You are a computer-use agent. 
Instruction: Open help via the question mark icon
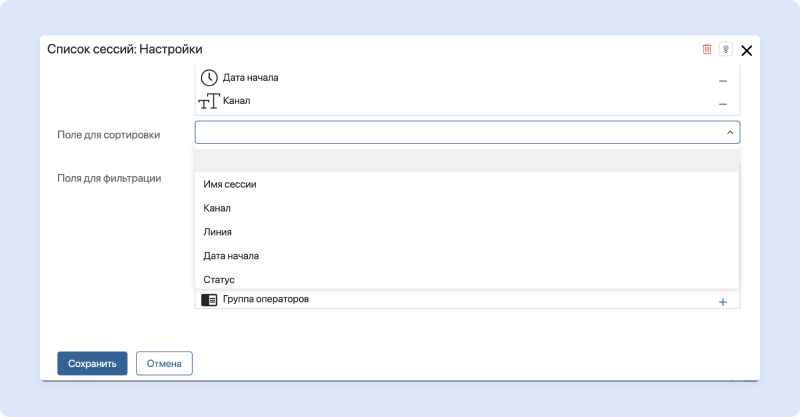[x=726, y=49]
